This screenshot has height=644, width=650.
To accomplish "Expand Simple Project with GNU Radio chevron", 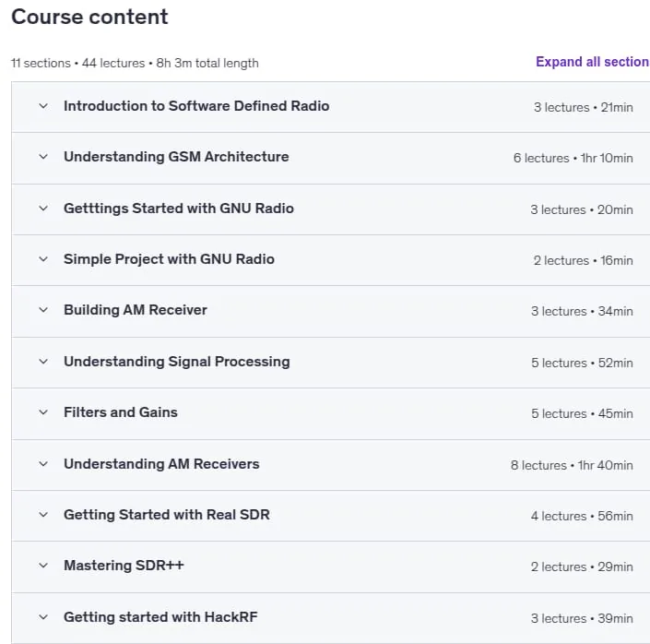I will pos(43,259).
